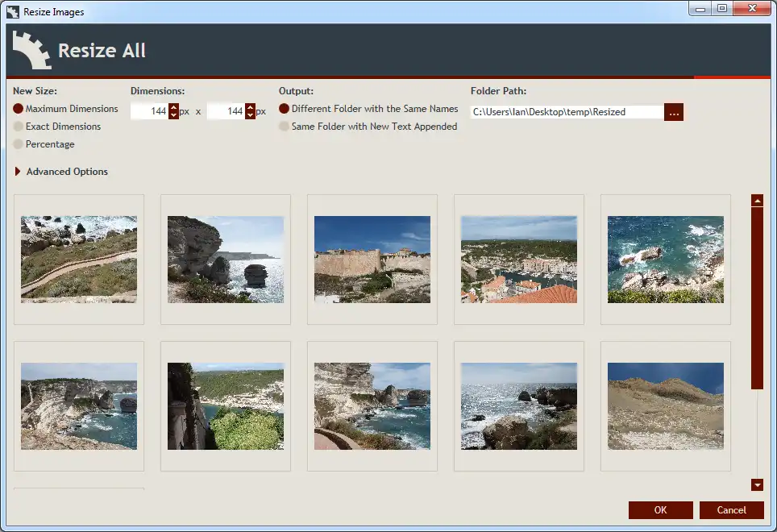Select the white cliffs coastline thumbnail in second row
This screenshot has width=777, height=532.
[79, 406]
